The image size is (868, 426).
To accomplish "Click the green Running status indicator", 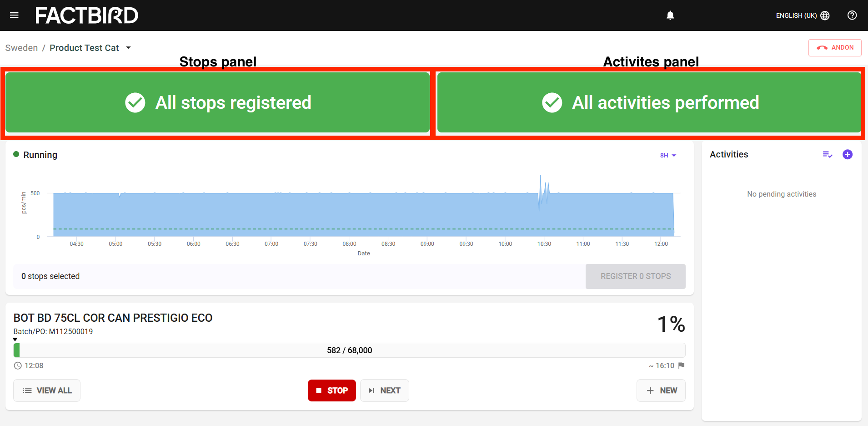I will point(16,154).
